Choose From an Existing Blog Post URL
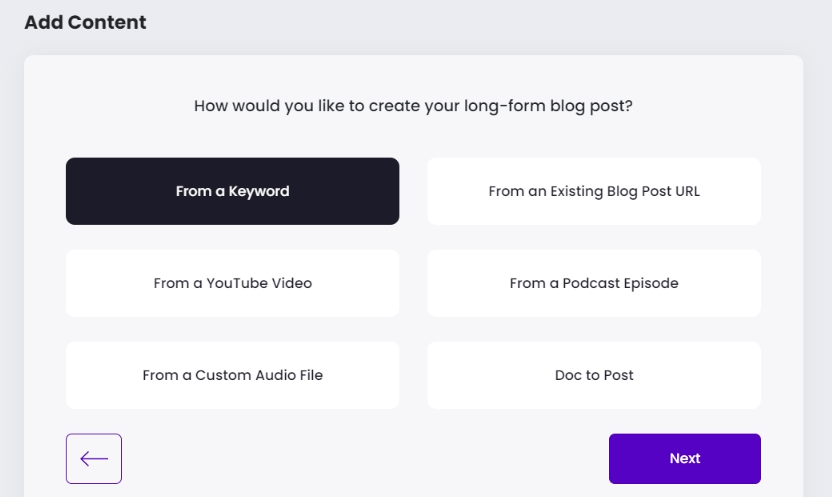The width and height of the screenshot is (832, 497). [x=594, y=191]
